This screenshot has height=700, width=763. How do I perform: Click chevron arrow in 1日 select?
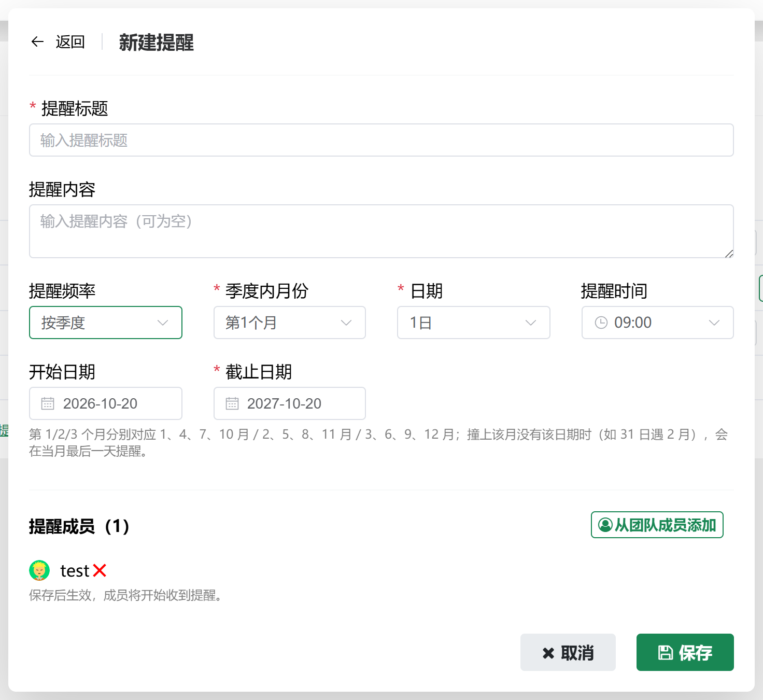(531, 323)
